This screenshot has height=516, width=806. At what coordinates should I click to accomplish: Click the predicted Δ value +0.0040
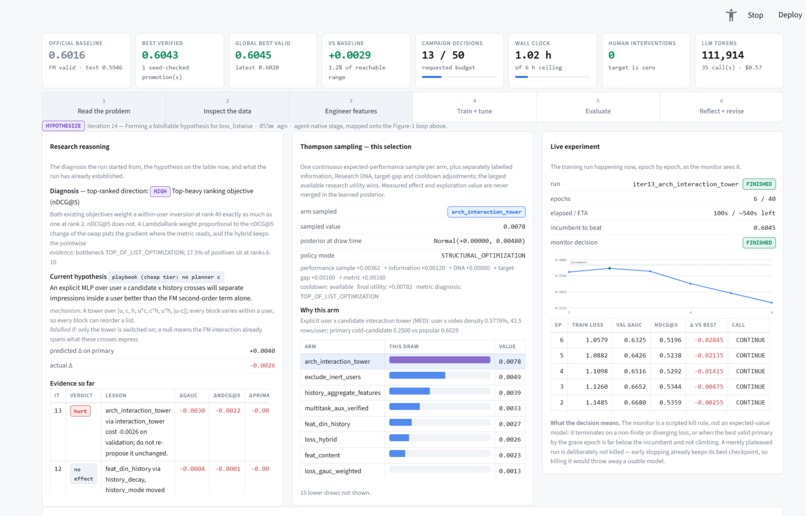(262, 351)
